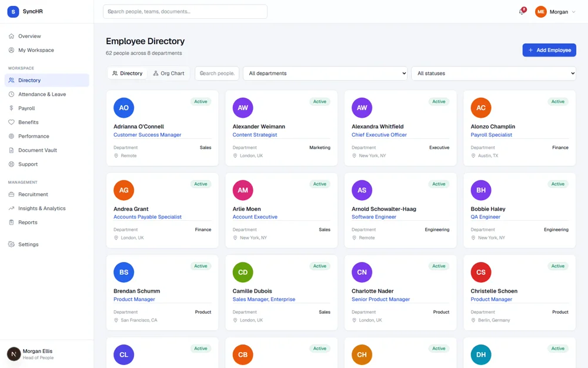588x368 pixels.
Task: Click the CB avatar in the bottom row
Action: point(243,354)
